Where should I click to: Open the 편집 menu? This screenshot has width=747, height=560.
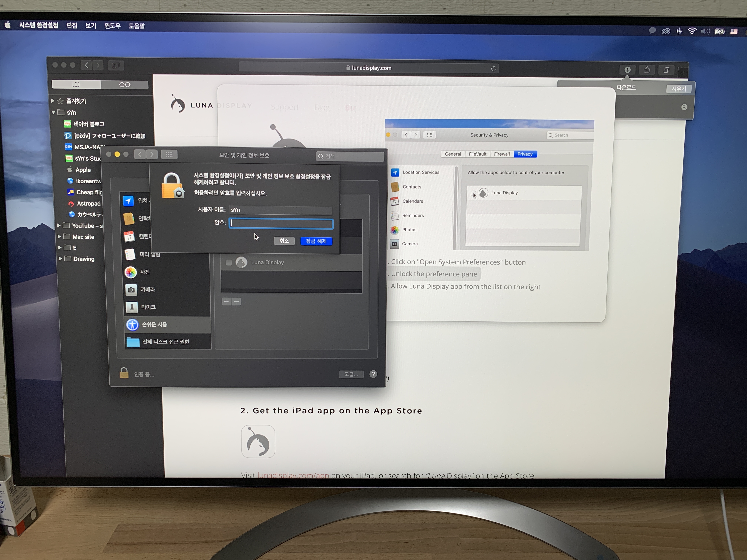(72, 26)
